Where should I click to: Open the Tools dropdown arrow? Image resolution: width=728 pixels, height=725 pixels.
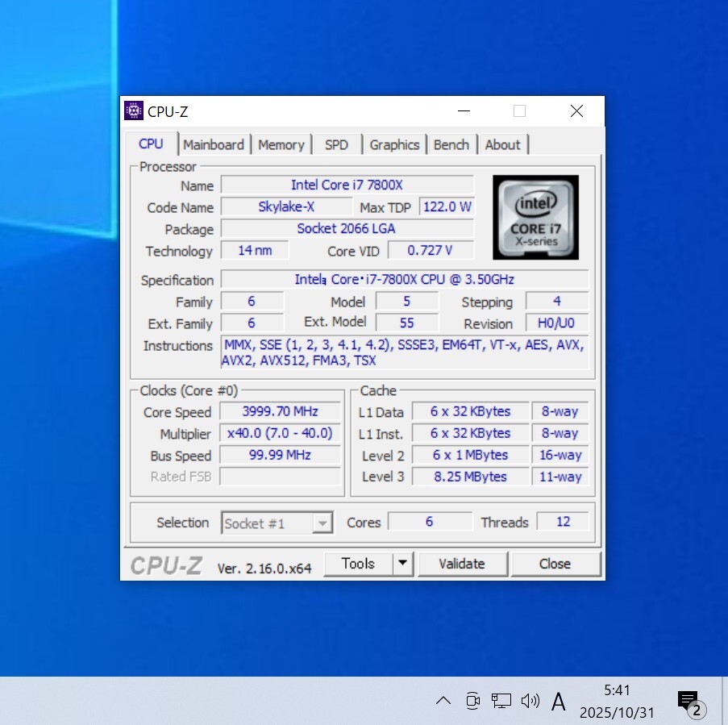402,564
